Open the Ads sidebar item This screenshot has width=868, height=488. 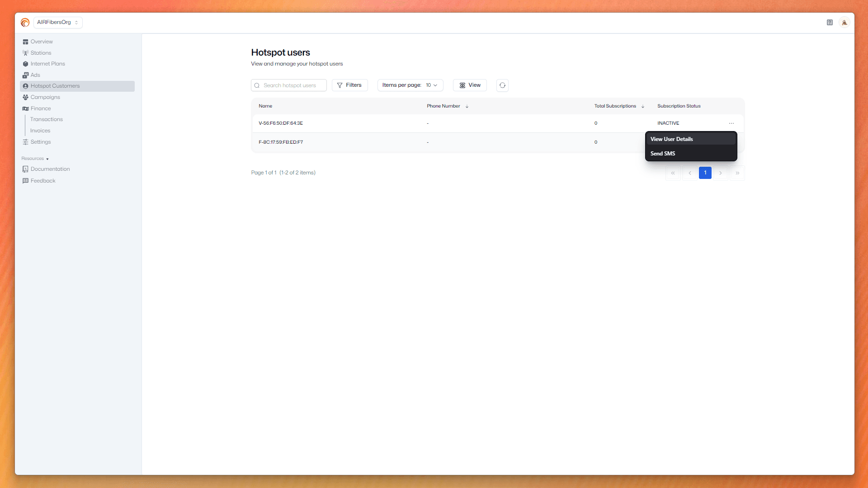pos(35,75)
